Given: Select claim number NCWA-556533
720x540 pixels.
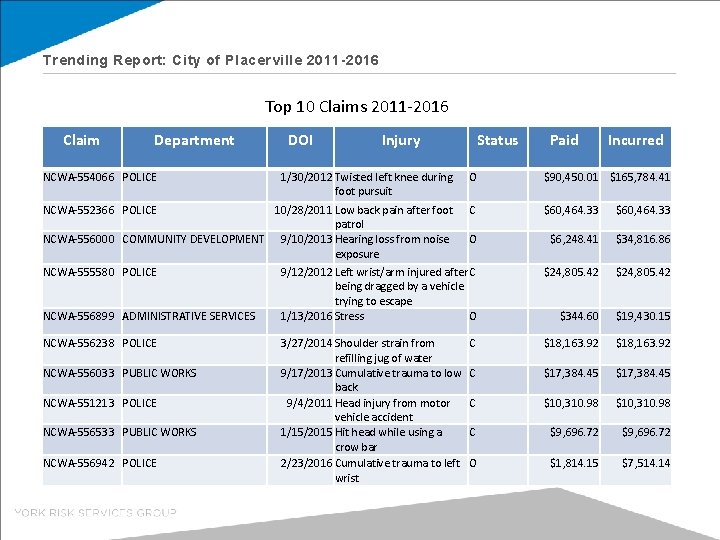Looking at the screenshot, I should pyautogui.click(x=79, y=433).
